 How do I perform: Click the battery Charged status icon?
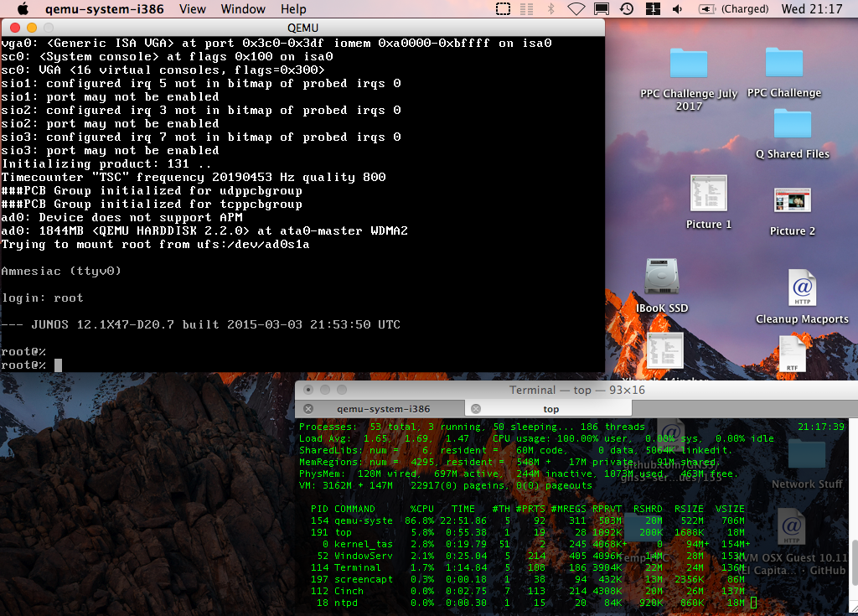pos(734,8)
